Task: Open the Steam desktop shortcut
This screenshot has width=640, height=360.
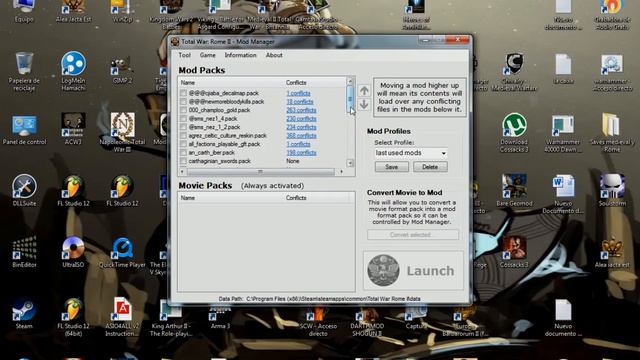Action: (x=24, y=313)
